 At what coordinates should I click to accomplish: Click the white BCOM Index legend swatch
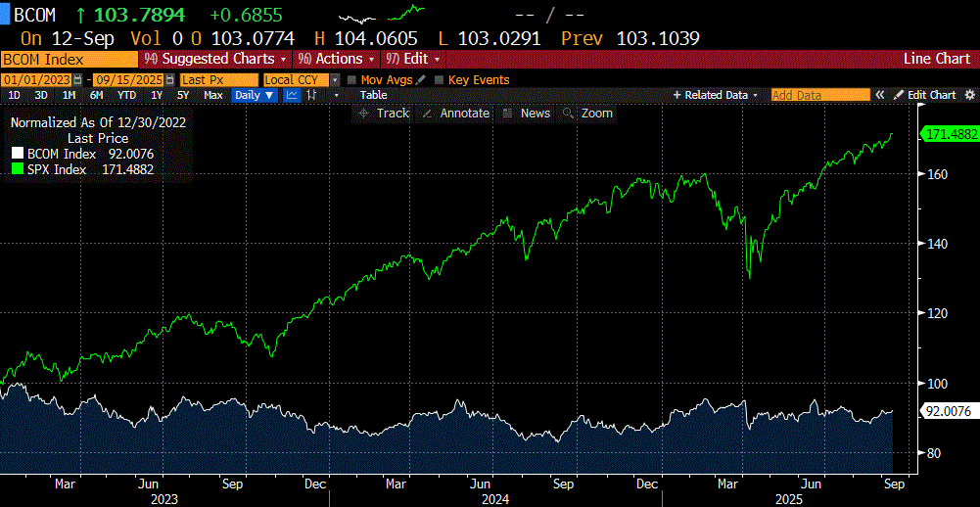click(17, 155)
